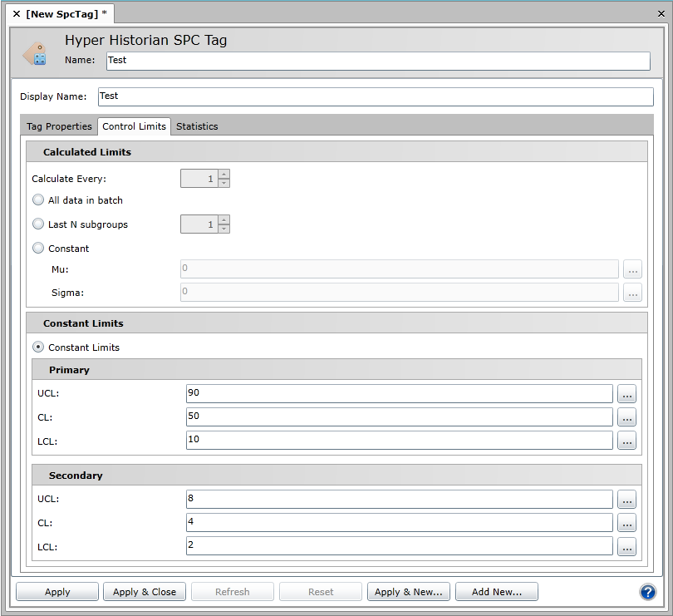This screenshot has height=616, width=673.
Task: Choose the Last N subgroups radio button
Action: point(38,224)
